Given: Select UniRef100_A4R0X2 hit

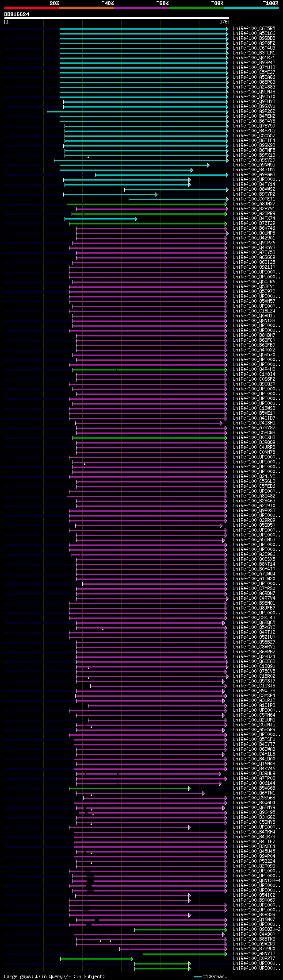Looking at the screenshot, I should [254, 350].
